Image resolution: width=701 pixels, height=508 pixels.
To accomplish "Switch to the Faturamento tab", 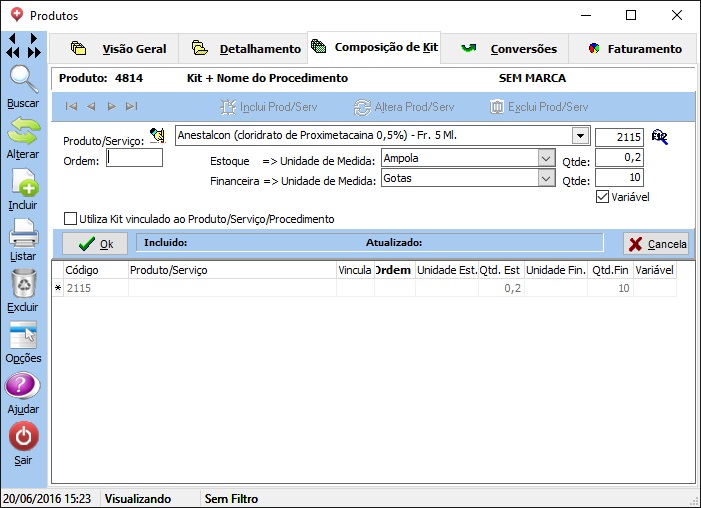I will pos(634,49).
